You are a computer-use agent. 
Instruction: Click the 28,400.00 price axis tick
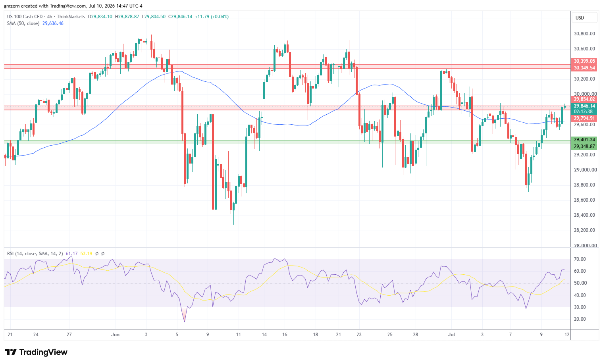(584, 215)
